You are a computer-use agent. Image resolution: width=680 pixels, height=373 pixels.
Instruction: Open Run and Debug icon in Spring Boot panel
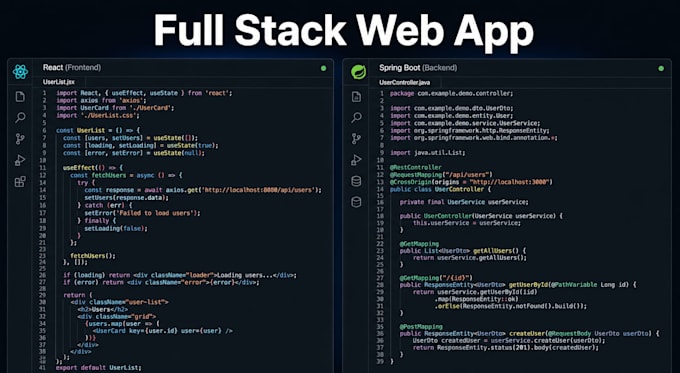coord(356,160)
